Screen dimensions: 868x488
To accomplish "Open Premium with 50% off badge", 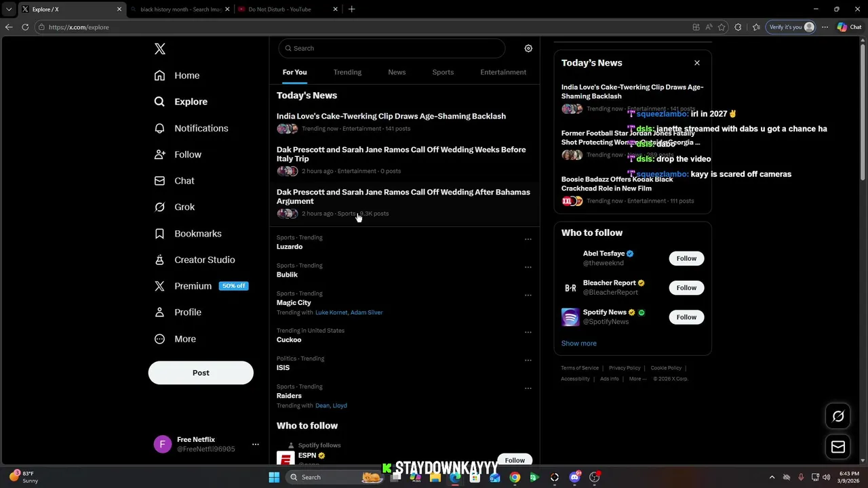I will click(x=201, y=286).
